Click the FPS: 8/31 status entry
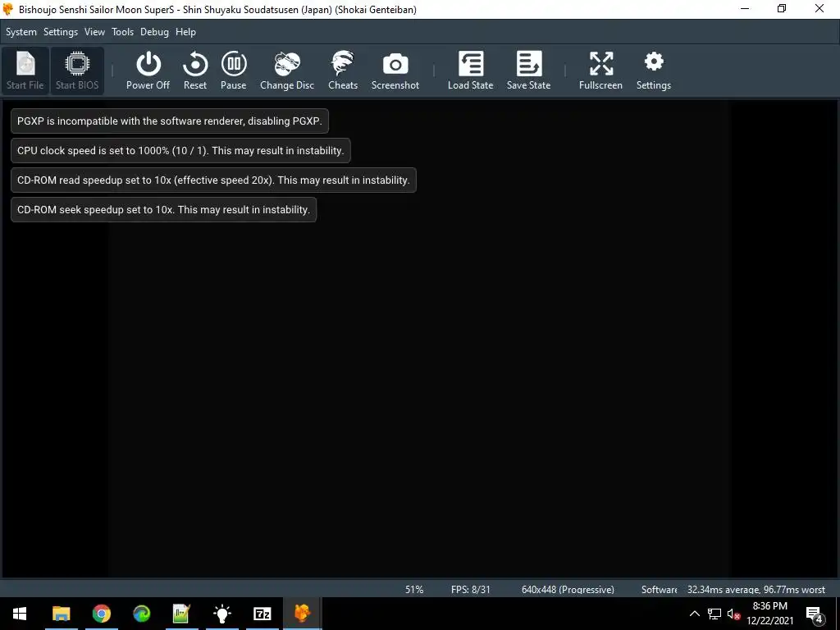Viewport: 840px width, 630px height. [470, 589]
